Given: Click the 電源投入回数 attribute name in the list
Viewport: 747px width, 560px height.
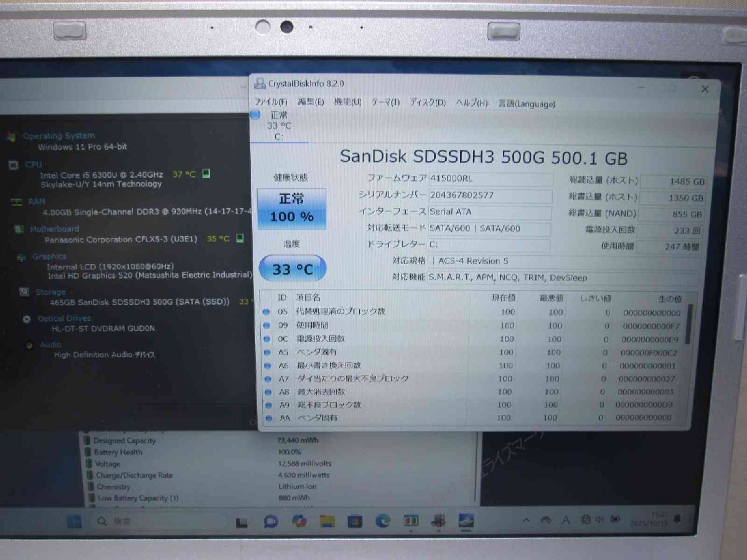Looking at the screenshot, I should [x=321, y=338].
